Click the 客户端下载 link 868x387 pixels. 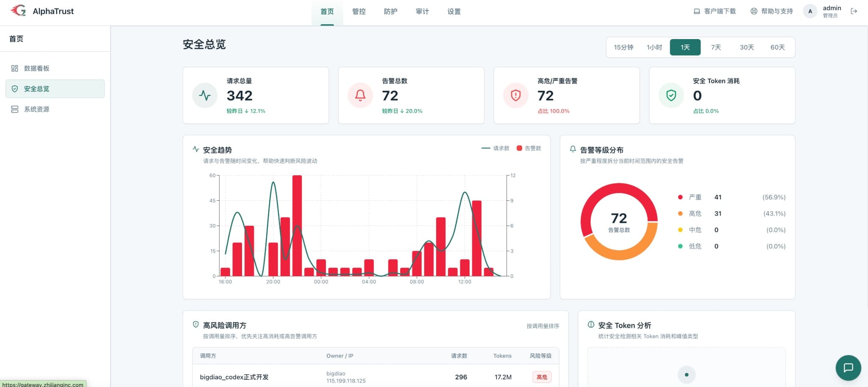tap(715, 11)
